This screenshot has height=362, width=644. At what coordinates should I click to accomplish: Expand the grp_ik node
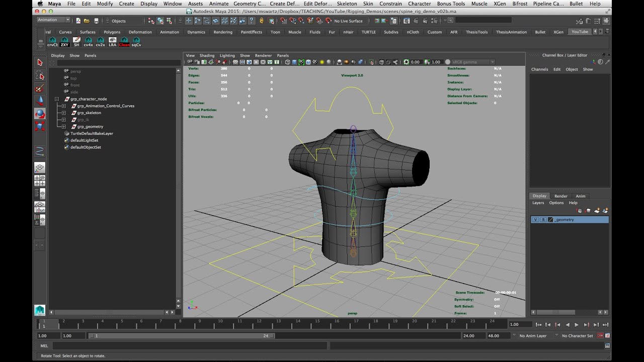(x=64, y=120)
